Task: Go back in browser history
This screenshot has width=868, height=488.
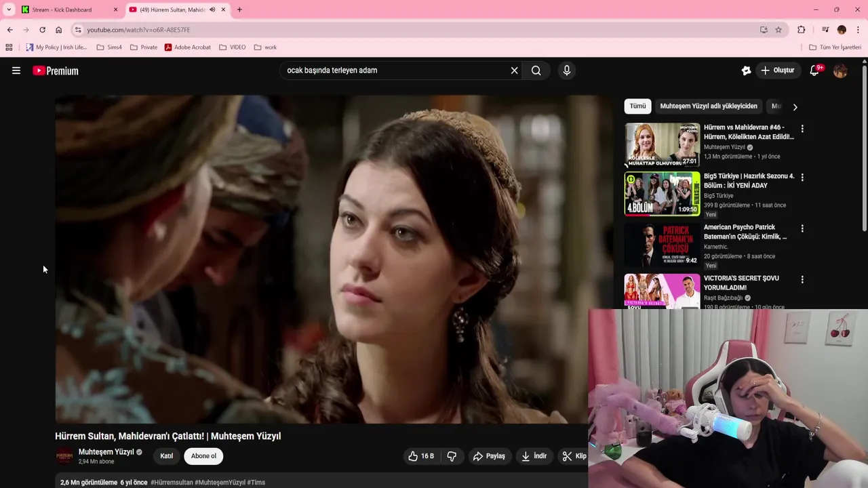Action: pyautogui.click(x=9, y=30)
